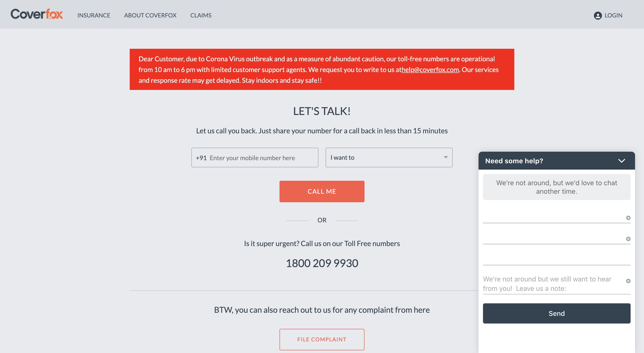Click the CALL ME button
This screenshot has width=644, height=353.
point(322,191)
